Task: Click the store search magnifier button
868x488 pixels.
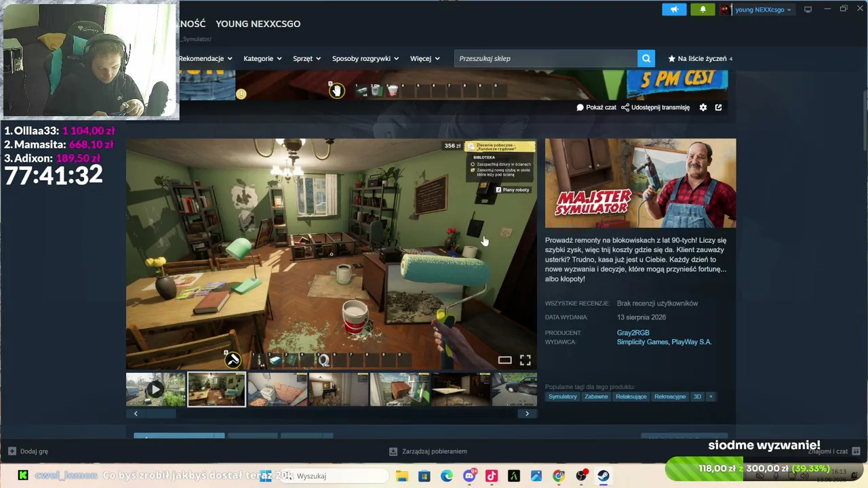Action: click(x=646, y=58)
